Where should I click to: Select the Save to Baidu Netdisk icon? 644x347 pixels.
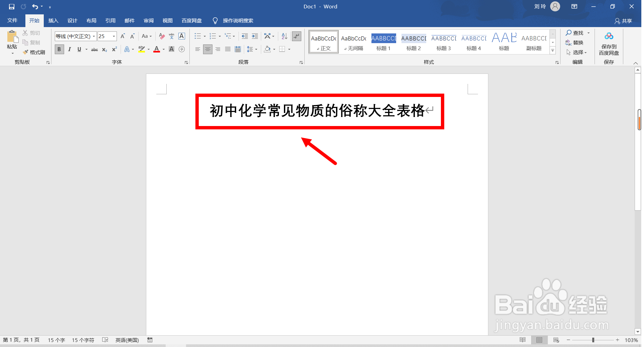click(609, 40)
